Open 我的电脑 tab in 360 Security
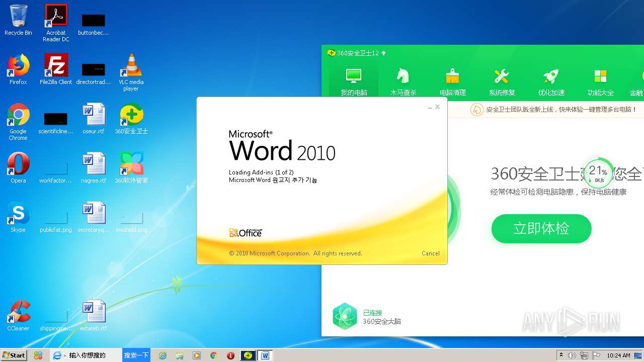644x362 pixels. pyautogui.click(x=354, y=82)
